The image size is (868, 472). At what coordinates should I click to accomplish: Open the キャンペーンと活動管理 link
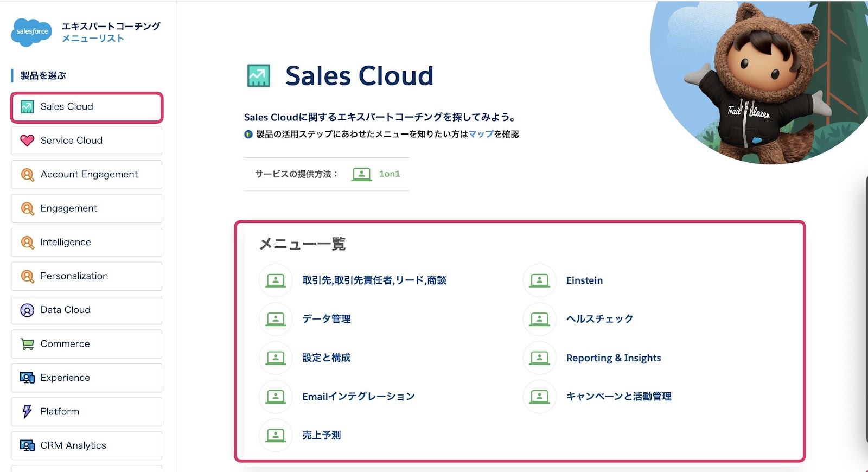coord(618,397)
